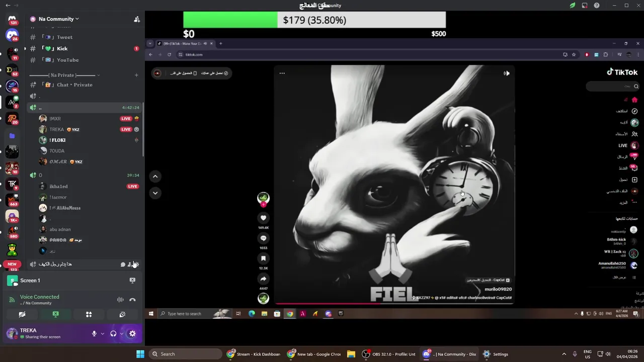Toggle TikTok video sound speaker icon
Image resolution: width=644 pixels, height=362 pixels.
(507, 73)
